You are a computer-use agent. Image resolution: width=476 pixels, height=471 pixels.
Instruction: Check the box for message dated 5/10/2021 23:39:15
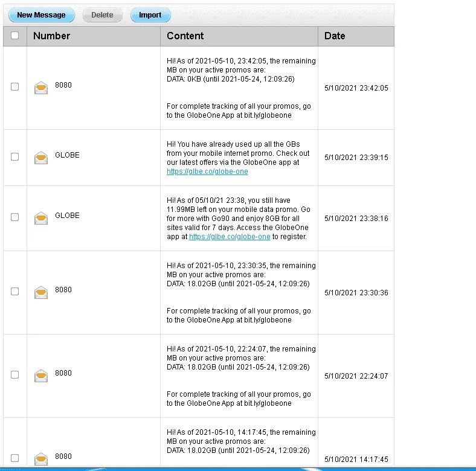point(14,156)
